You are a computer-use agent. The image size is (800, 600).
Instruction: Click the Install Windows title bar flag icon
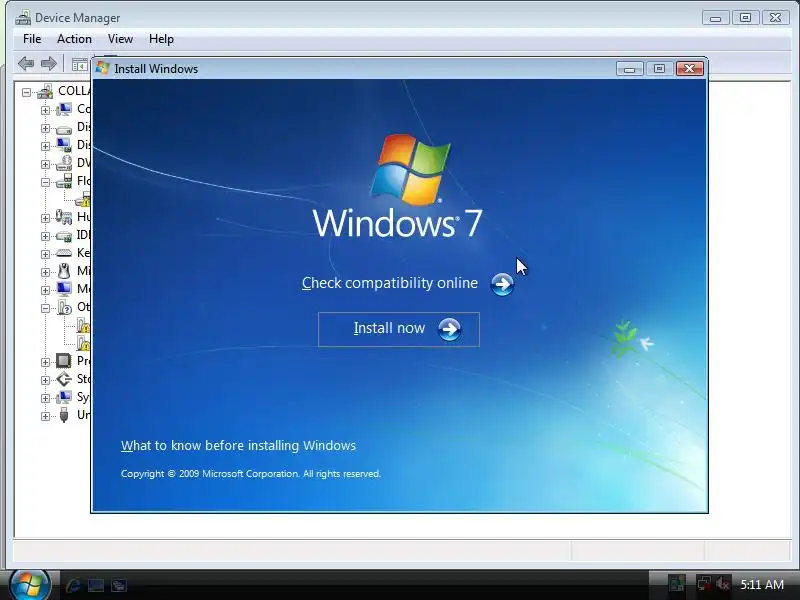pyautogui.click(x=103, y=68)
